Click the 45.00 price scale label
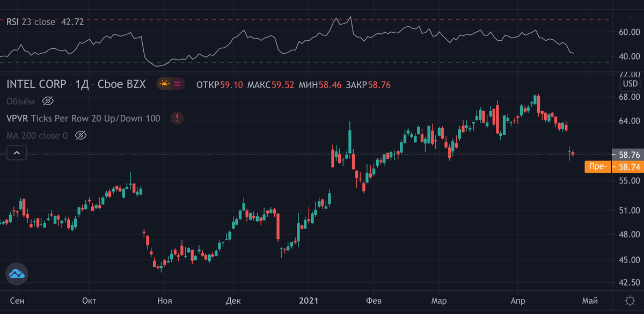The width and height of the screenshot is (644, 314). point(630,260)
